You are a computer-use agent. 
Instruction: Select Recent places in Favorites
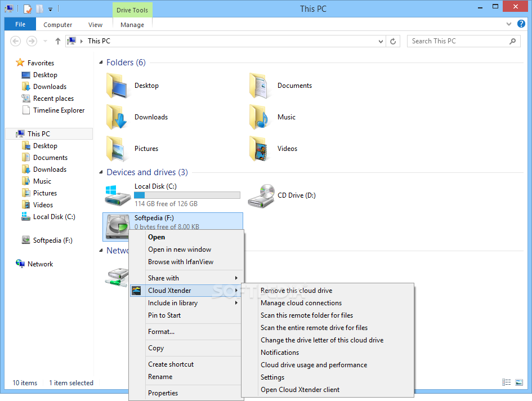click(x=53, y=99)
